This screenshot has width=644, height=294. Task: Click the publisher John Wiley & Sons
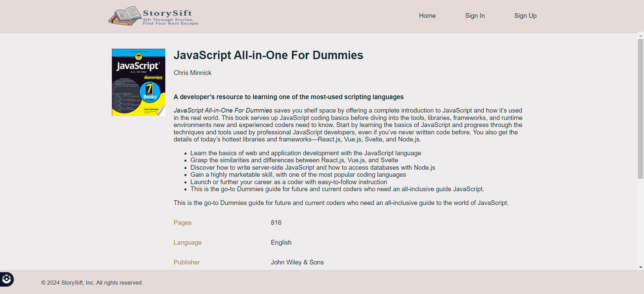(297, 262)
